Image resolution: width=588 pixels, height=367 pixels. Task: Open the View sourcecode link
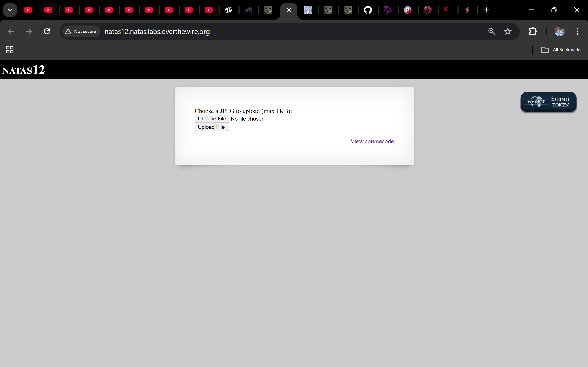point(372,141)
